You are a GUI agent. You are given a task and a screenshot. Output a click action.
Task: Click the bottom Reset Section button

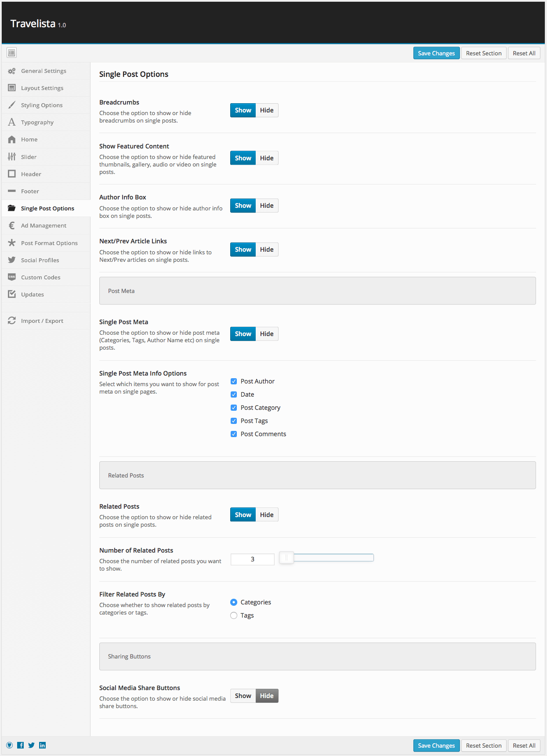[484, 745]
